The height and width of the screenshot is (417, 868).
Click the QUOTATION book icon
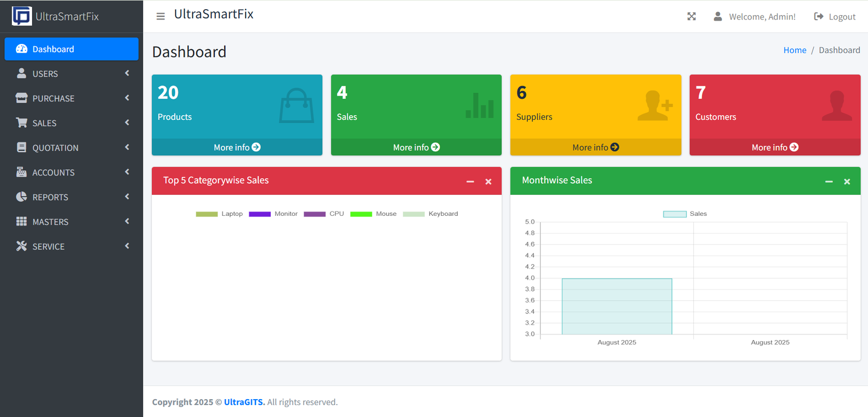(22, 147)
